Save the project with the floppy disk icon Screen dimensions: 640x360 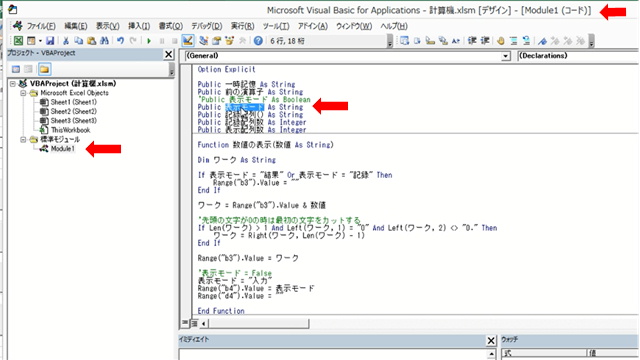pos(50,40)
